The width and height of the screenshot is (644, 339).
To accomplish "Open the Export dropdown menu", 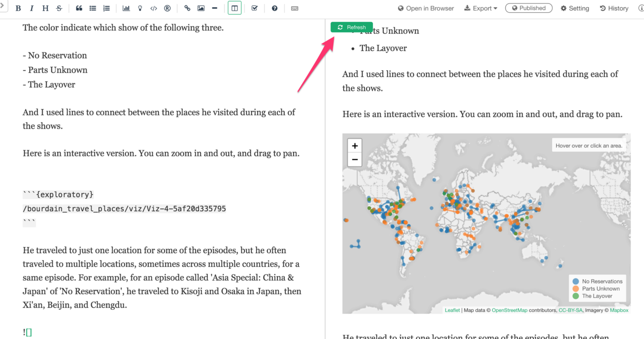I will point(481,8).
